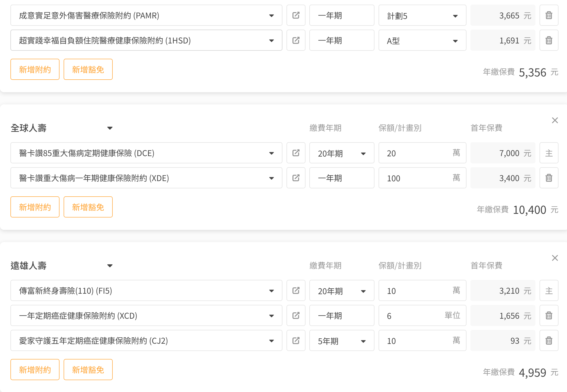Close the 全球人壽 insurance card
The width and height of the screenshot is (567, 392).
pyautogui.click(x=555, y=120)
